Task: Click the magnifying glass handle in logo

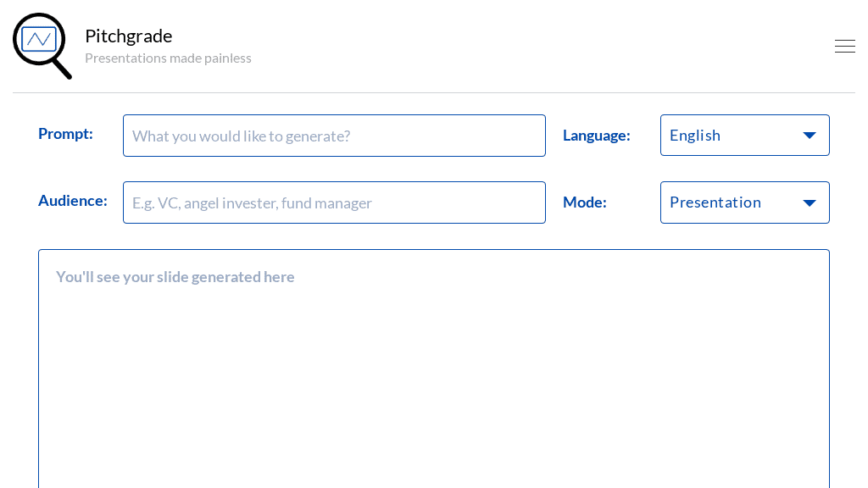Action: point(62,68)
